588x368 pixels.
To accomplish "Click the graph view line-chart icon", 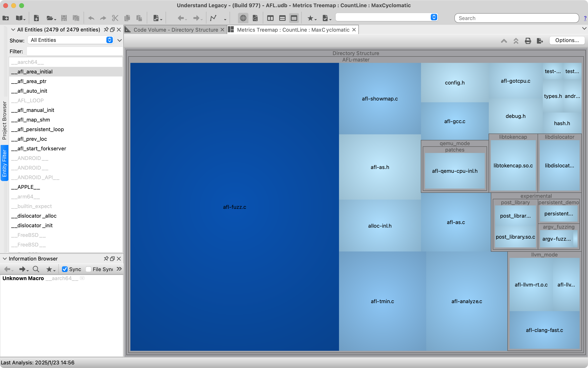I will point(213,18).
